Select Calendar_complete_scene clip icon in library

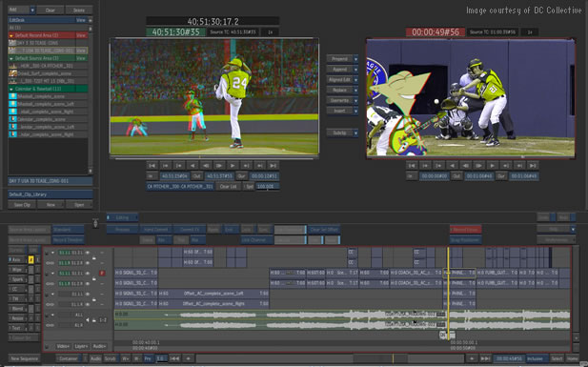tap(12, 119)
